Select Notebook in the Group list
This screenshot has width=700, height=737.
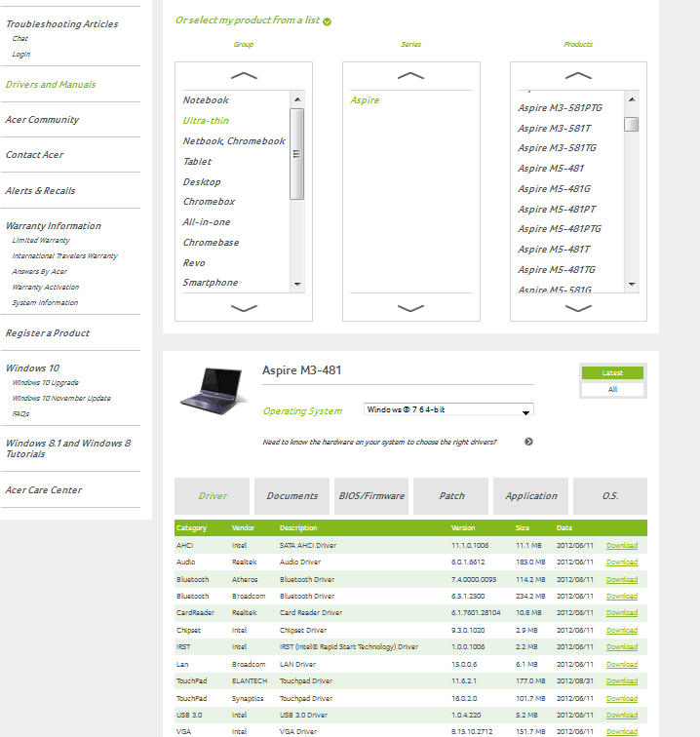tap(206, 100)
